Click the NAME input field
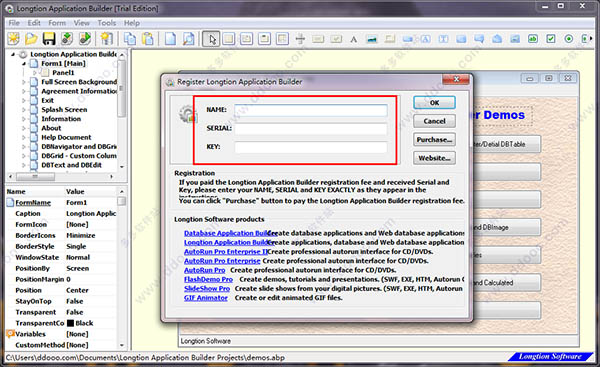The image size is (600, 367). coord(311,110)
